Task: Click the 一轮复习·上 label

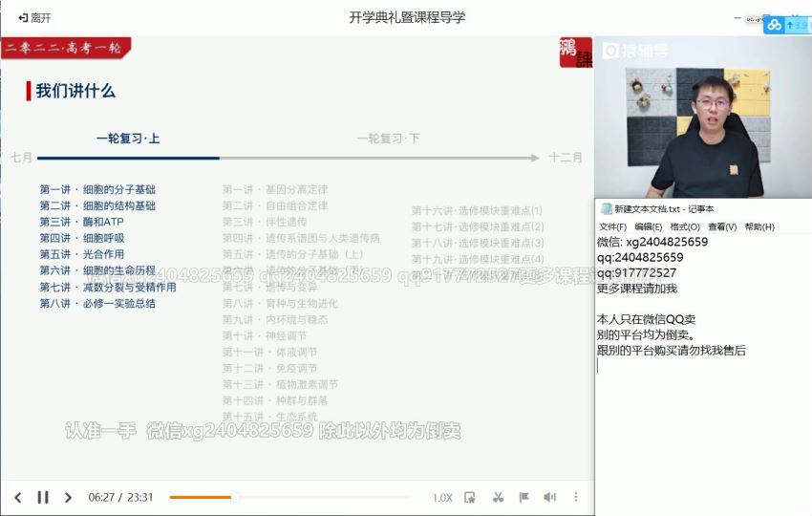Action: point(128,139)
